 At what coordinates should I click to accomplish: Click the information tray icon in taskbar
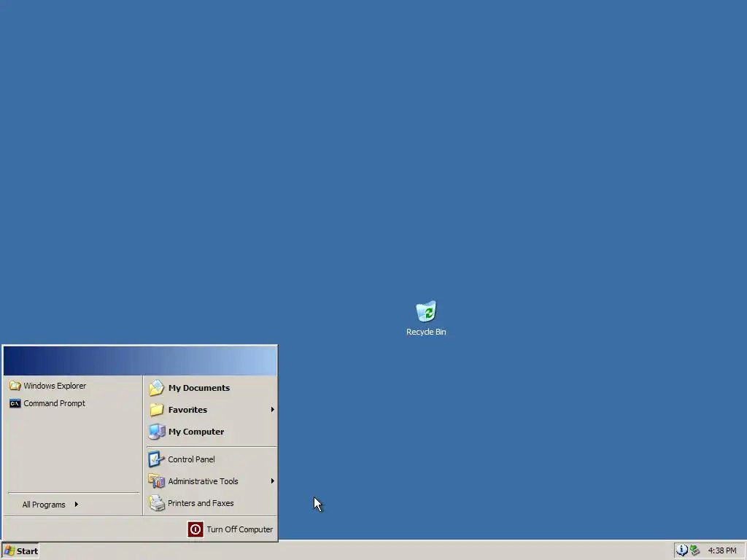pyautogui.click(x=682, y=551)
